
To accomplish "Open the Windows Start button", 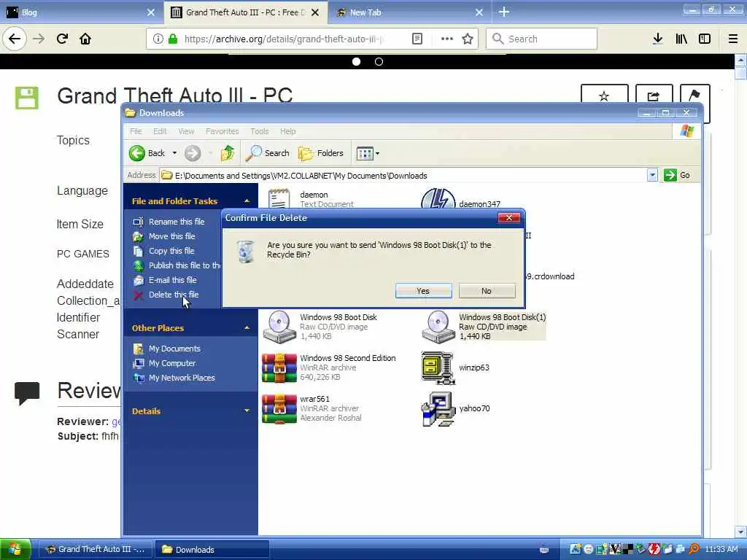I will 15,549.
